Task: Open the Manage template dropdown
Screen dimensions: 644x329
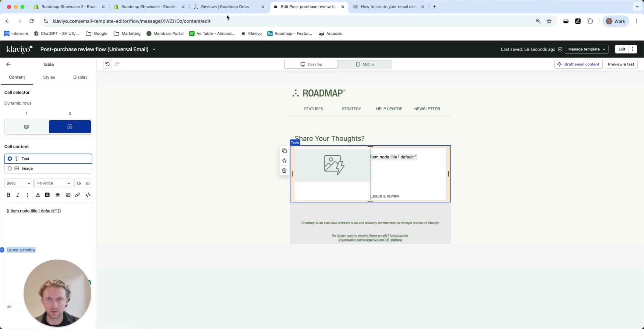Action: (586, 49)
